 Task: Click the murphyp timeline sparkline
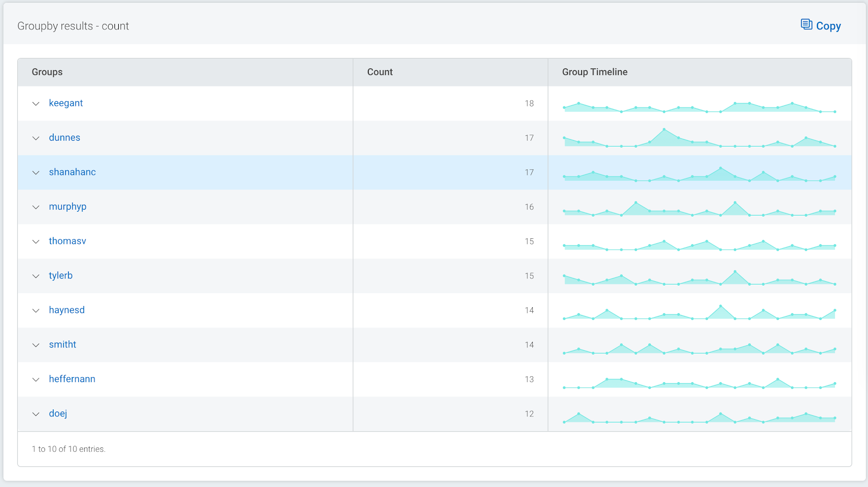click(x=699, y=210)
